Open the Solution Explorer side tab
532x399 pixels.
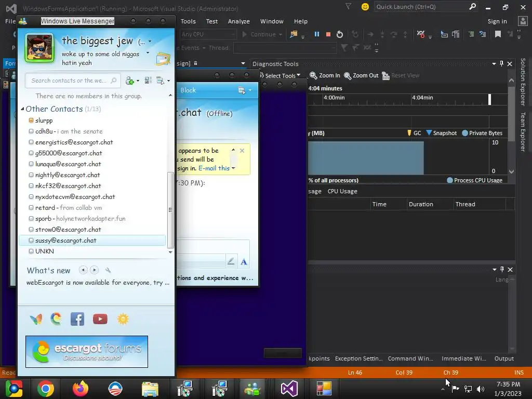pos(523,82)
